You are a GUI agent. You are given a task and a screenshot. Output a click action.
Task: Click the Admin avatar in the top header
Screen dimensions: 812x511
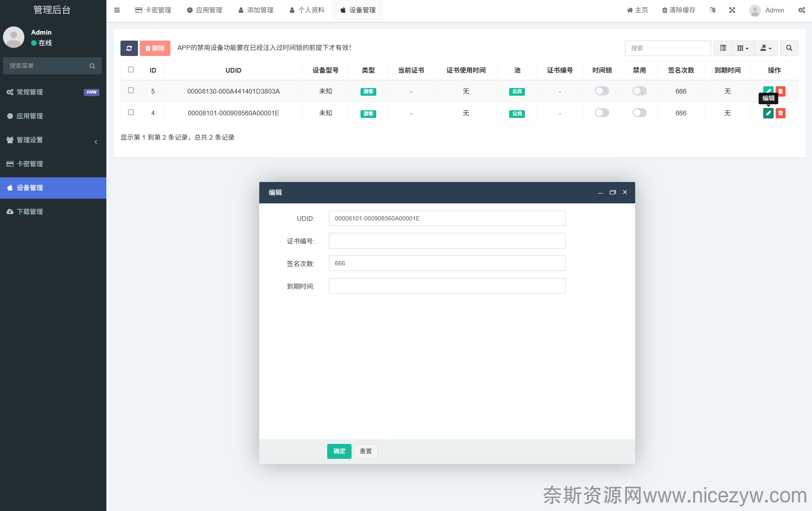(755, 10)
